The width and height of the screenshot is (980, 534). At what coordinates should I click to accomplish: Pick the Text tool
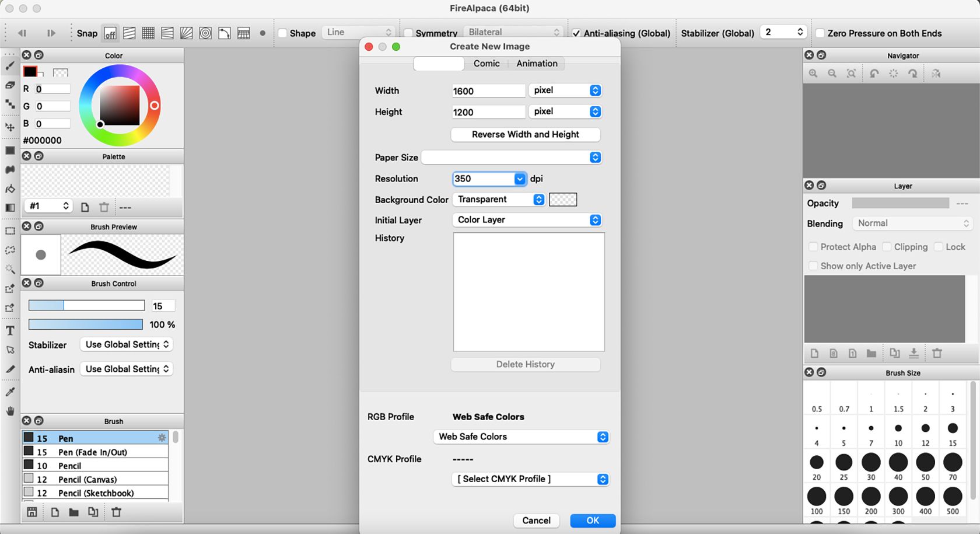10,331
